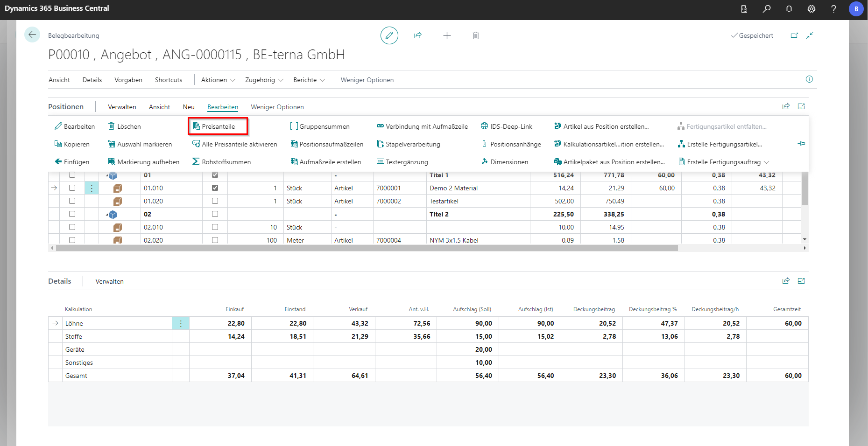868x446 pixels.
Task: Collapse the page with the diagonal arrows icon
Action: [x=810, y=35]
